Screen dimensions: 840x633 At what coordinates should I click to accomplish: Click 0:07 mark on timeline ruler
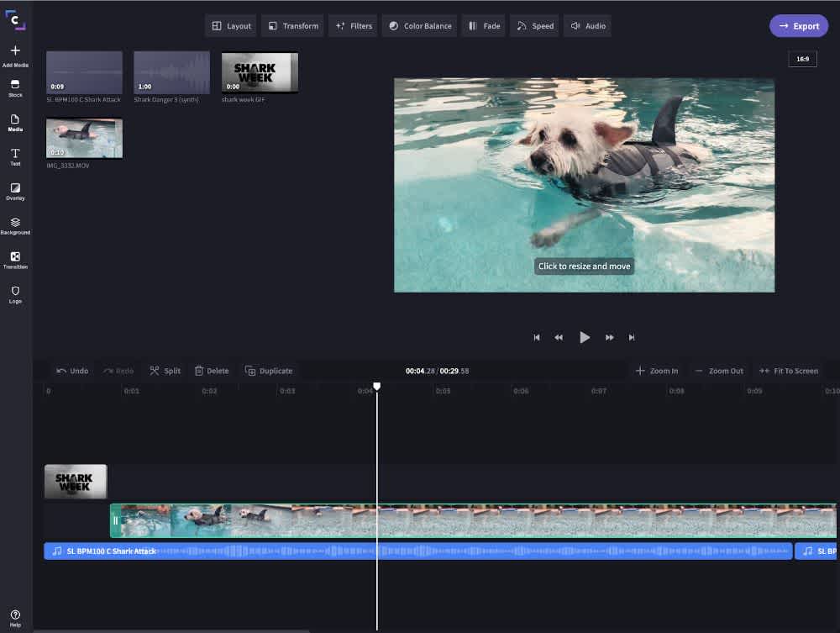pyautogui.click(x=598, y=391)
